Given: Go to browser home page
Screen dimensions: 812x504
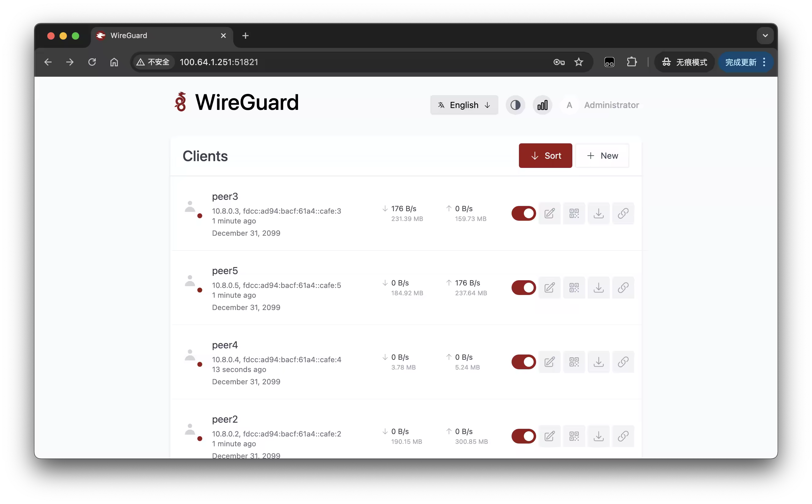Looking at the screenshot, I should [114, 62].
